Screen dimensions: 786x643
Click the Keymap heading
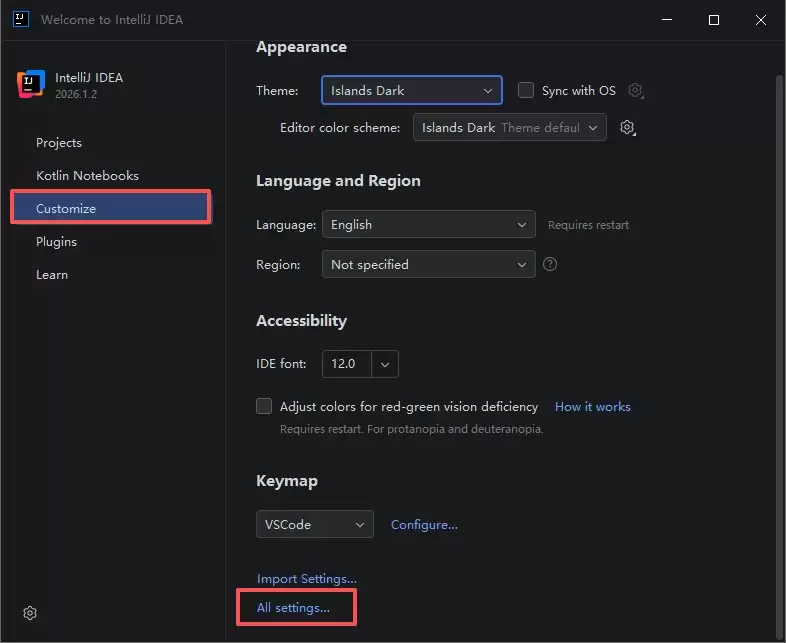[287, 481]
